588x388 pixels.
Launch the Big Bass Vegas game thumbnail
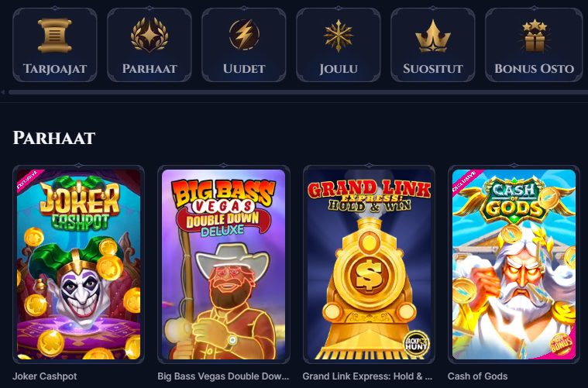click(223, 264)
